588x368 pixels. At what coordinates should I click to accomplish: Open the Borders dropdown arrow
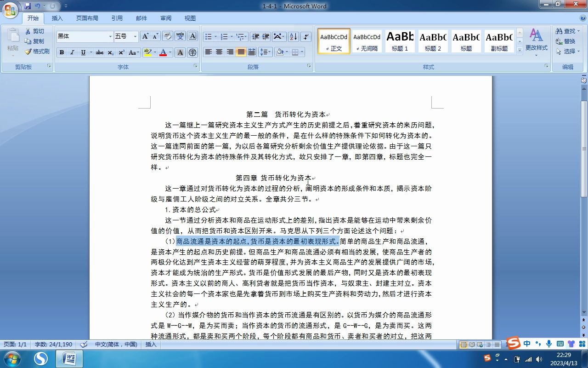[x=302, y=52]
